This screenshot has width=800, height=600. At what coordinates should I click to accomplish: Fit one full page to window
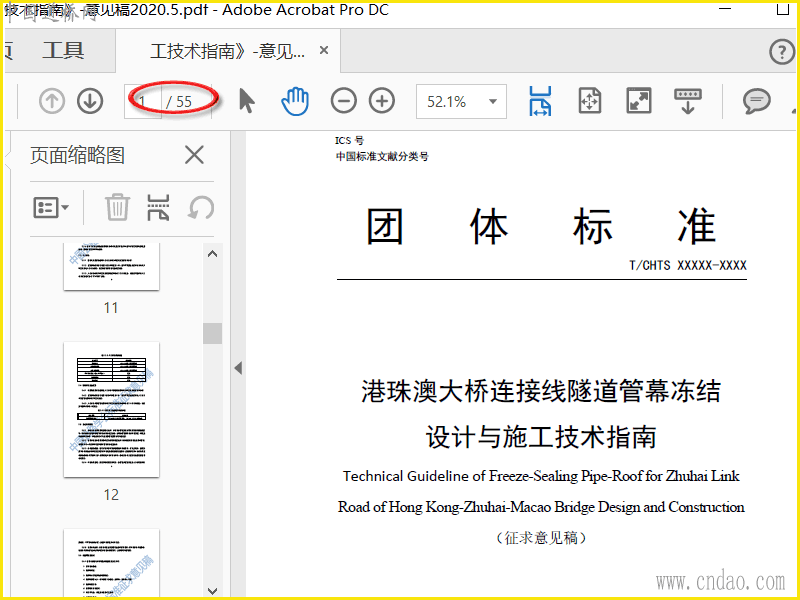pos(590,101)
